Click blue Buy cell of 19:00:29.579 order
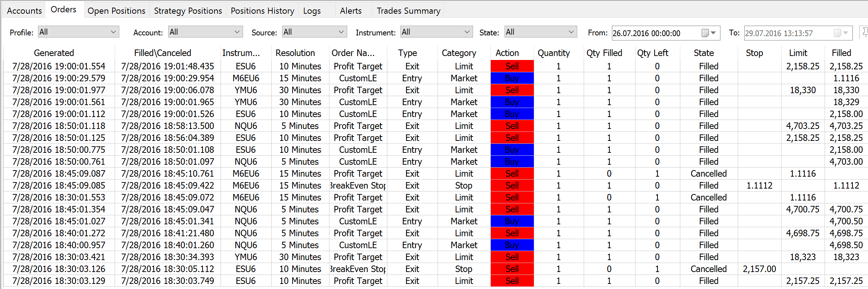Image resolution: width=868 pixels, height=289 pixels. (512, 78)
